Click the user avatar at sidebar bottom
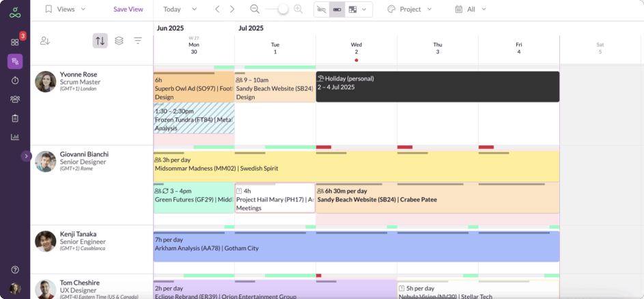Image resolution: width=644 pixels, height=299 pixels. [15, 288]
